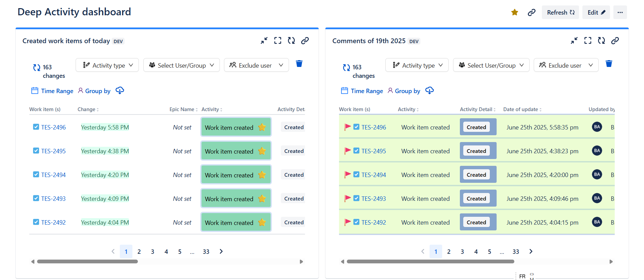Open Activity type dropdown in left gadget
The height and width of the screenshot is (280, 644).
click(x=107, y=65)
